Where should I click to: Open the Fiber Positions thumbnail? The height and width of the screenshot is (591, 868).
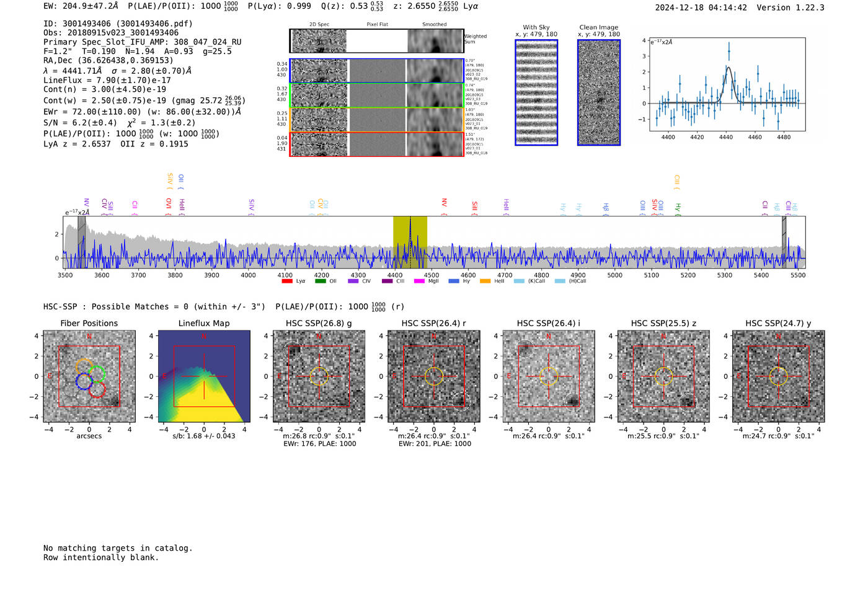pyautogui.click(x=89, y=376)
